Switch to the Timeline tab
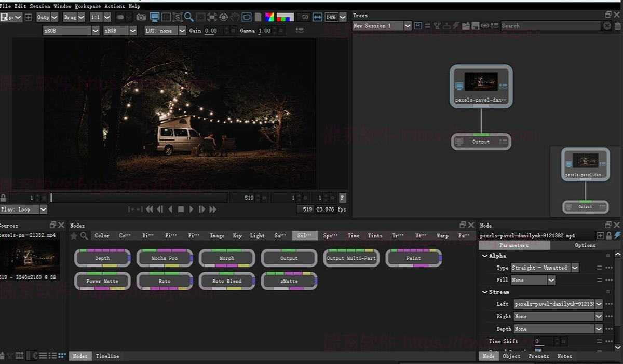This screenshot has height=364, width=623. coord(107,356)
